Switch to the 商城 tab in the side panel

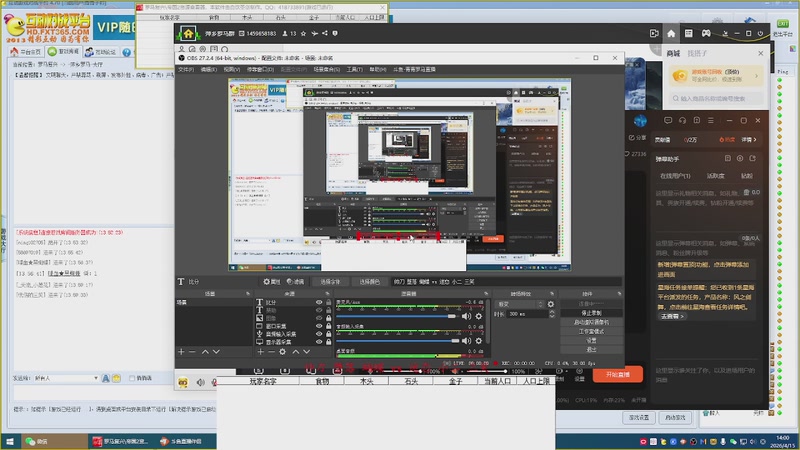673,53
